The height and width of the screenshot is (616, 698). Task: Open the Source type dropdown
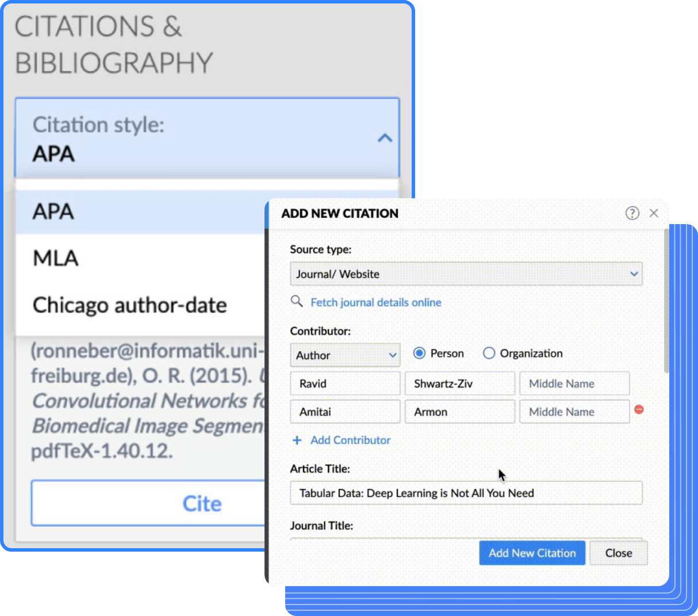pyautogui.click(x=466, y=274)
